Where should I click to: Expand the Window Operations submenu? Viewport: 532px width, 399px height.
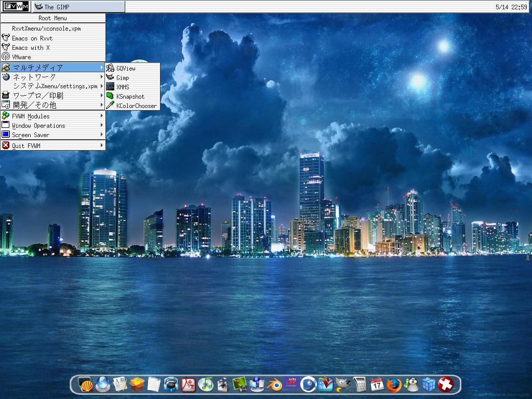(x=53, y=126)
